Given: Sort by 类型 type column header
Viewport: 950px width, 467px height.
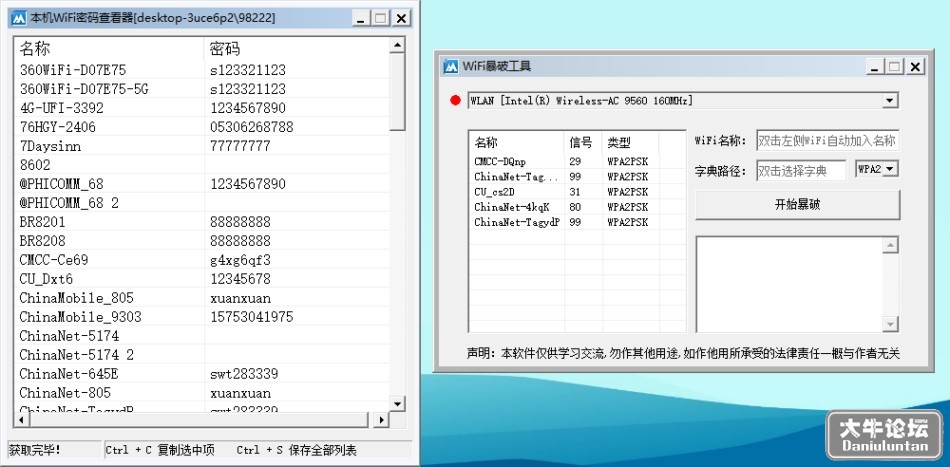Looking at the screenshot, I should point(630,143).
